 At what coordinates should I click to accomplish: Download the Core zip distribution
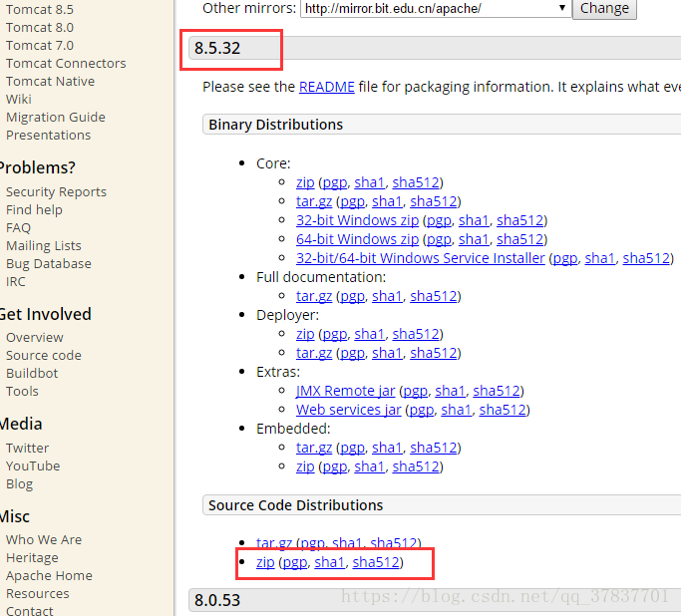pyautogui.click(x=305, y=182)
